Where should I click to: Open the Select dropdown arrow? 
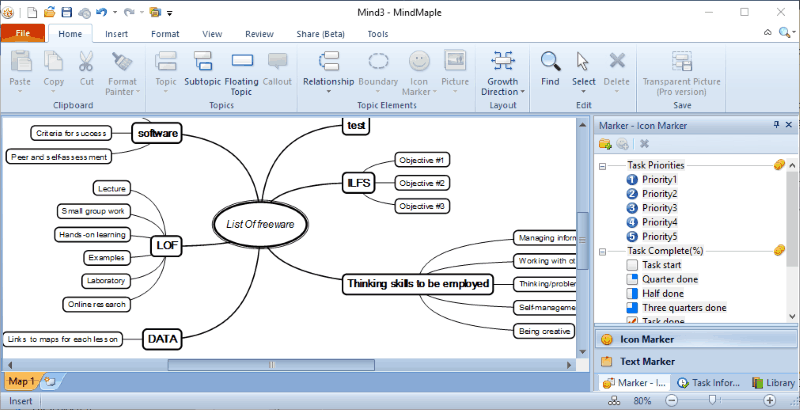(583, 92)
